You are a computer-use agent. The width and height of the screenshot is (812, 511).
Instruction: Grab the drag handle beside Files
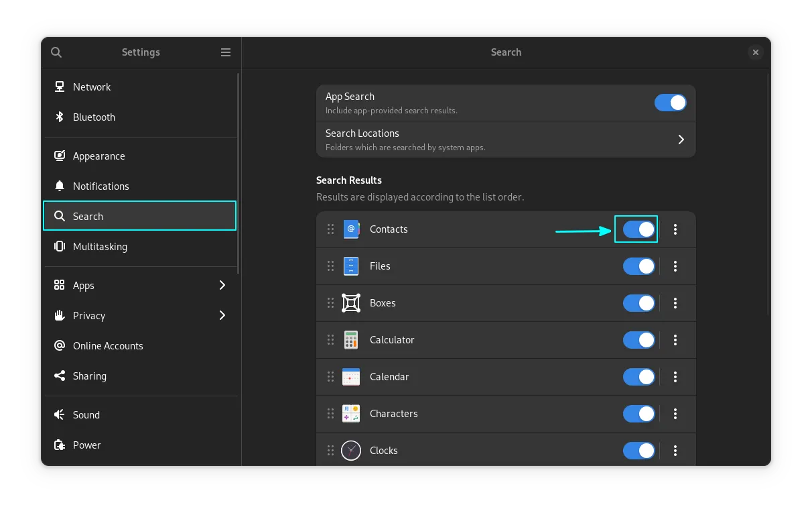point(330,266)
